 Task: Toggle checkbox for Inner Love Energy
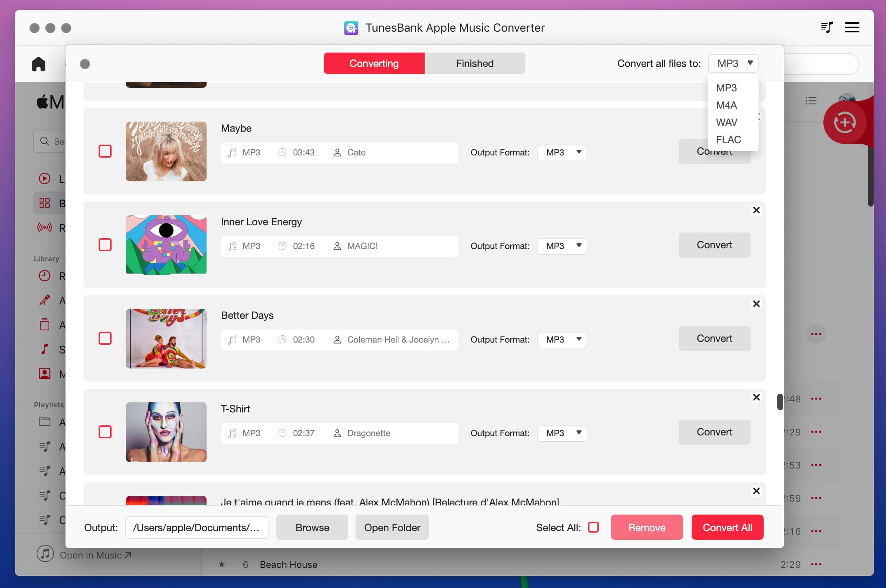point(104,244)
